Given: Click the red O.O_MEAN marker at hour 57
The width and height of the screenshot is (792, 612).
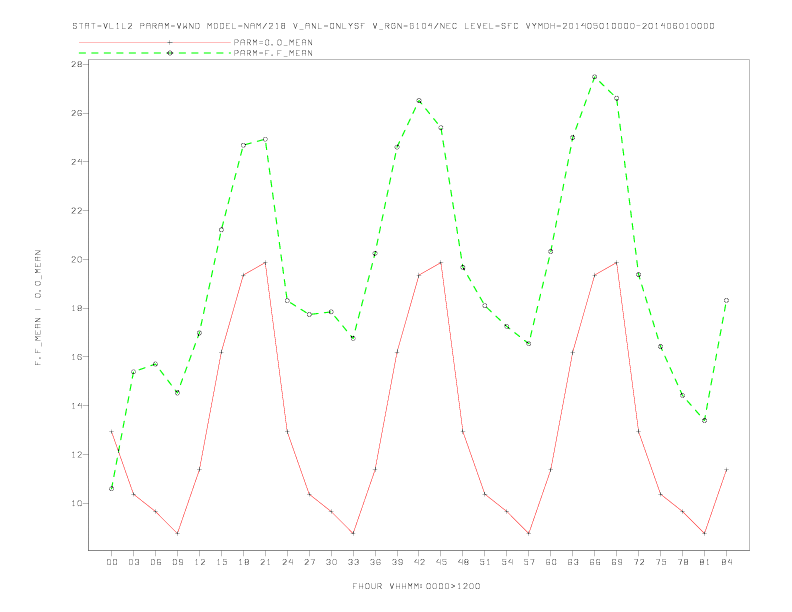Looking at the screenshot, I should click(529, 533).
